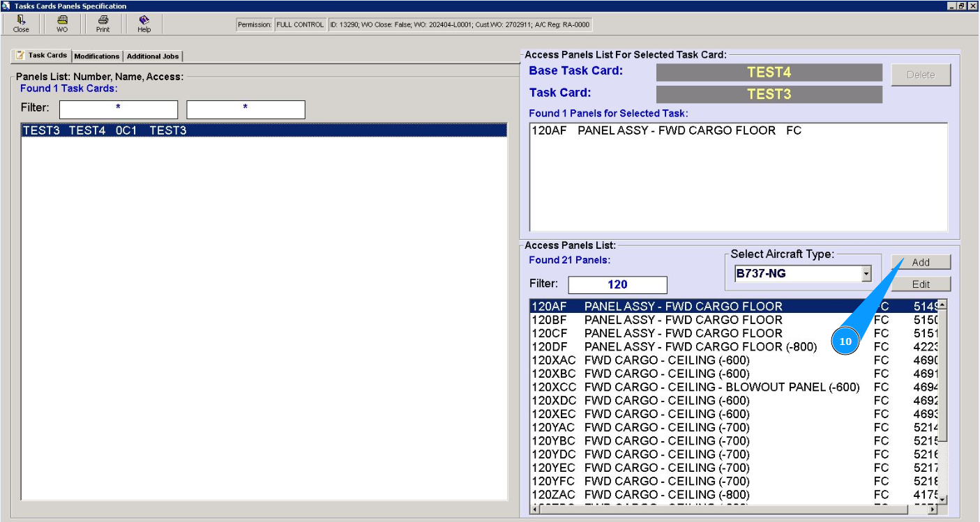Switch to the Task Cards tab
Image resolution: width=980 pixels, height=522 pixels.
(42, 56)
